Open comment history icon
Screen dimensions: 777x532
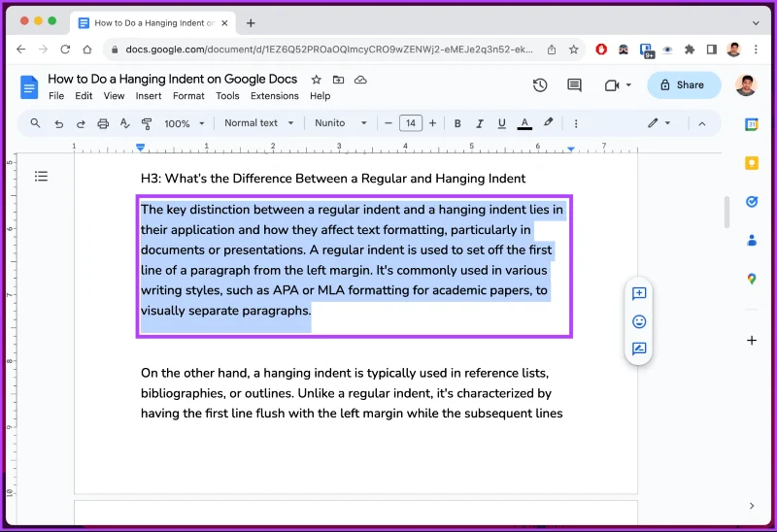574,85
